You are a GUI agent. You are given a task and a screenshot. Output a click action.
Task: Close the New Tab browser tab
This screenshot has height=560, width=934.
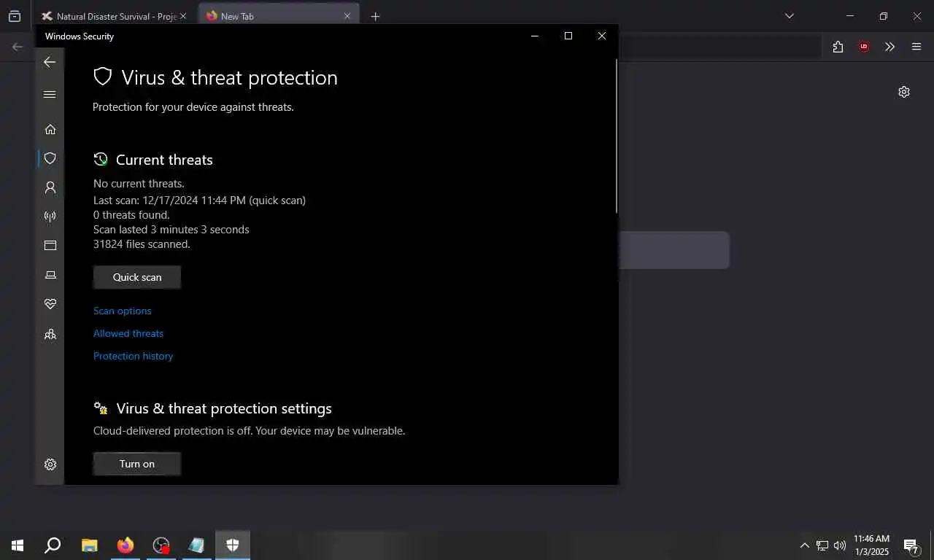click(347, 16)
